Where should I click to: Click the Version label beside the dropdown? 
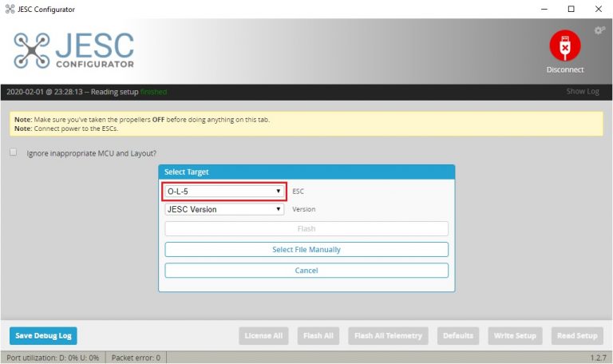(304, 209)
